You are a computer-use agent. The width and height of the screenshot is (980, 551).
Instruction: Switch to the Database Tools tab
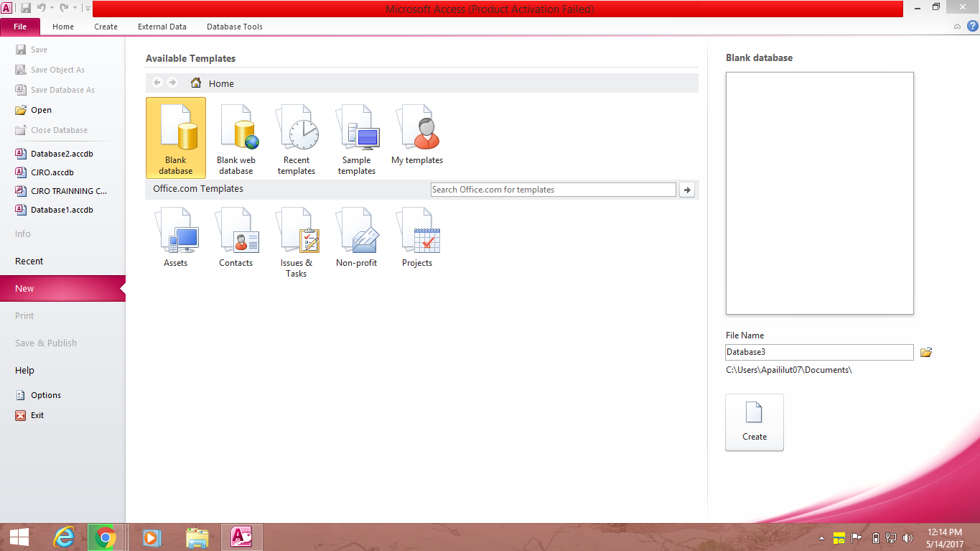[x=235, y=27]
